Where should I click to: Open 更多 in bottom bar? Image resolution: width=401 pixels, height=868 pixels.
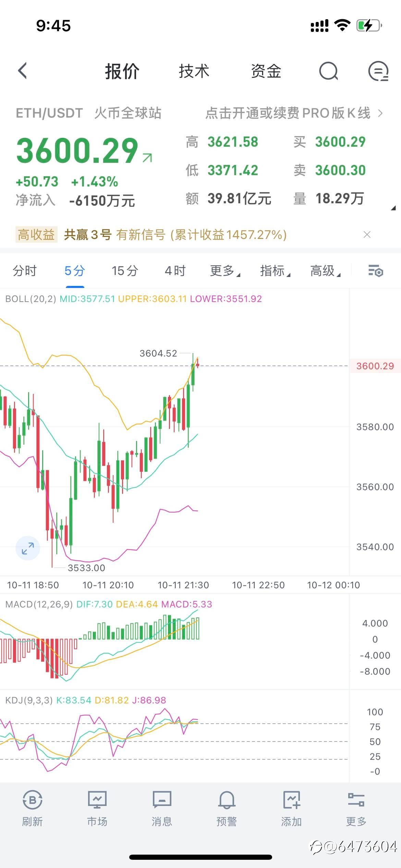356,807
